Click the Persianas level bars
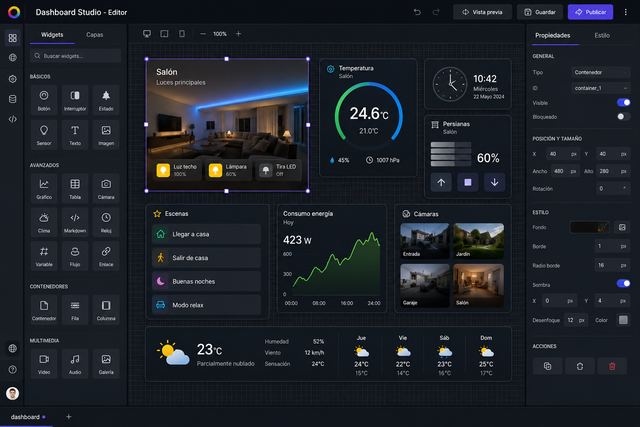 [451, 154]
